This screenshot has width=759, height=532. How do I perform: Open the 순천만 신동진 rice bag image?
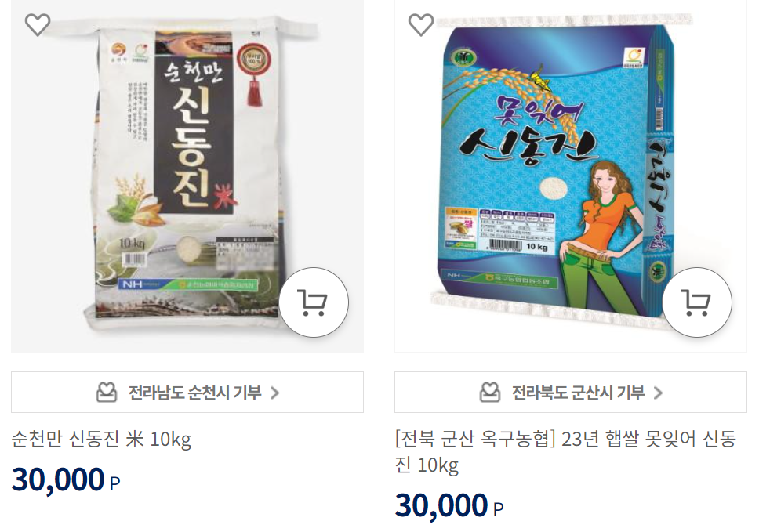(x=187, y=176)
